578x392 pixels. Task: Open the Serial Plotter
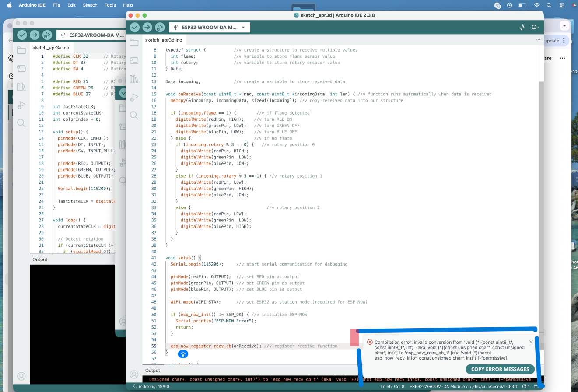522,27
